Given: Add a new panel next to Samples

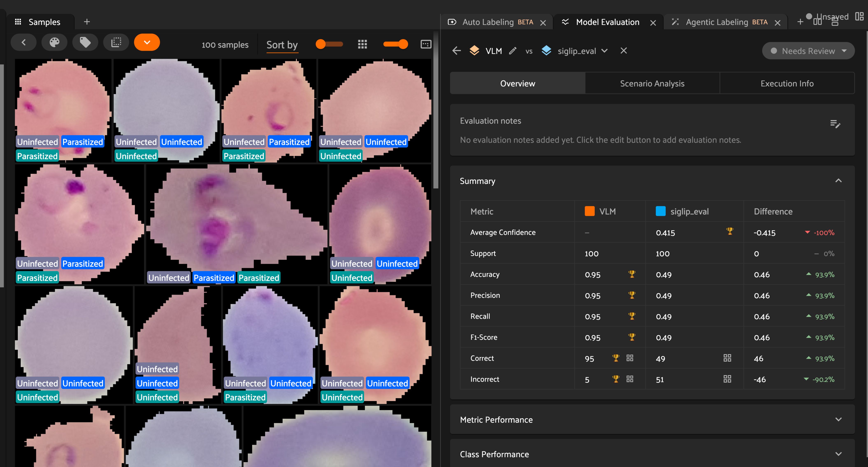Looking at the screenshot, I should click(87, 22).
